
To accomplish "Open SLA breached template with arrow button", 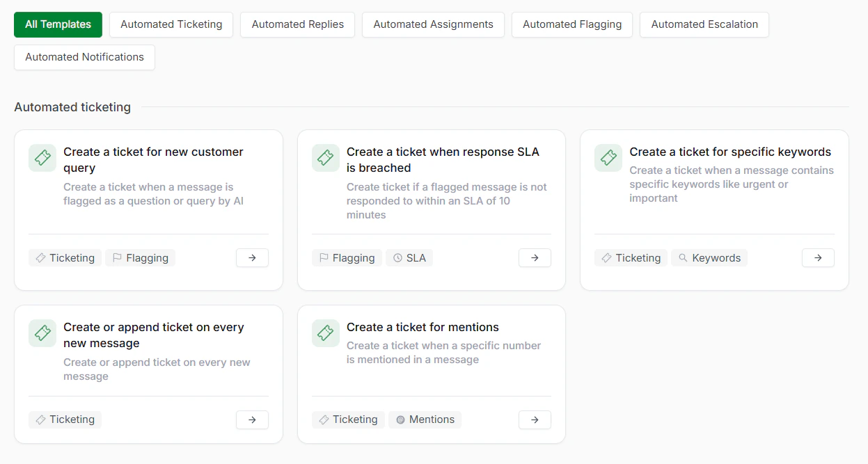I will [x=535, y=258].
